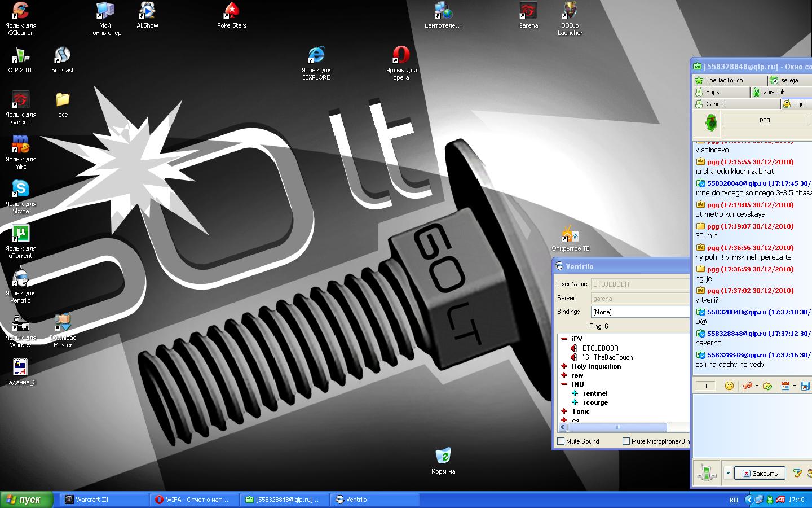Open the dropdown arrow left of Закрыть
Screen dimensions: 812x508
tap(728, 473)
